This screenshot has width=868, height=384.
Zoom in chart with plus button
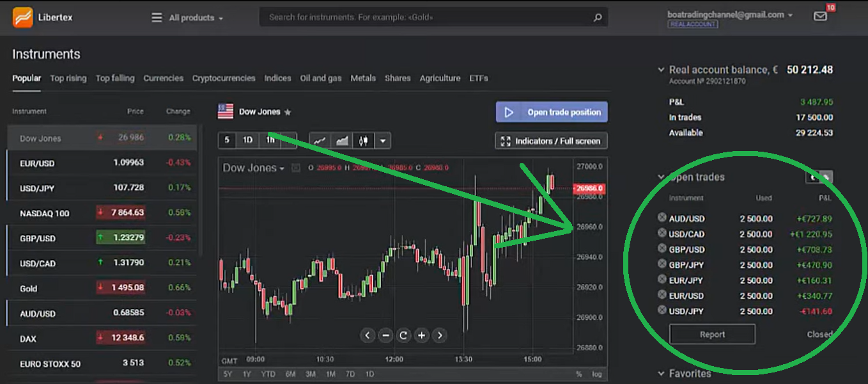coord(421,335)
